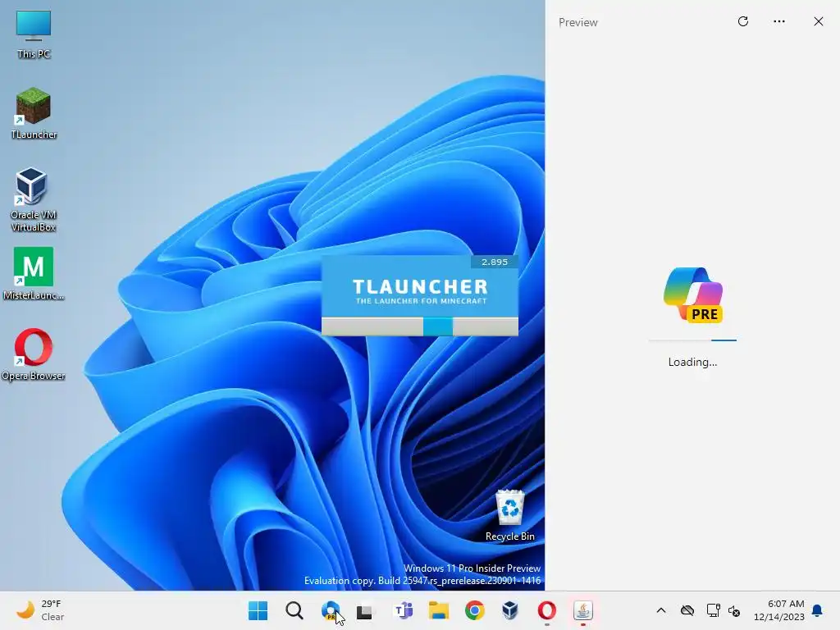Click the Loading... text in Copilot panel
This screenshot has height=630, width=840.
(692, 362)
